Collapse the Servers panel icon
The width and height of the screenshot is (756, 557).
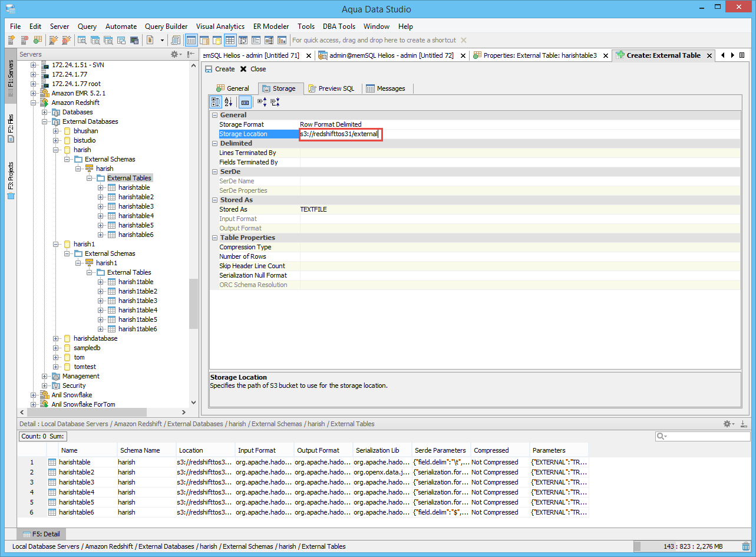[x=191, y=54]
